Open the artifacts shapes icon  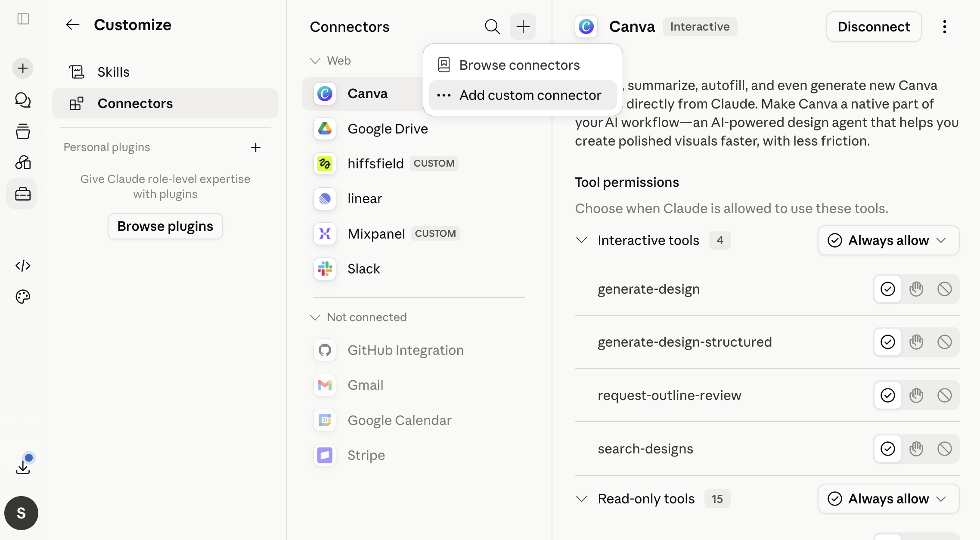click(x=23, y=162)
